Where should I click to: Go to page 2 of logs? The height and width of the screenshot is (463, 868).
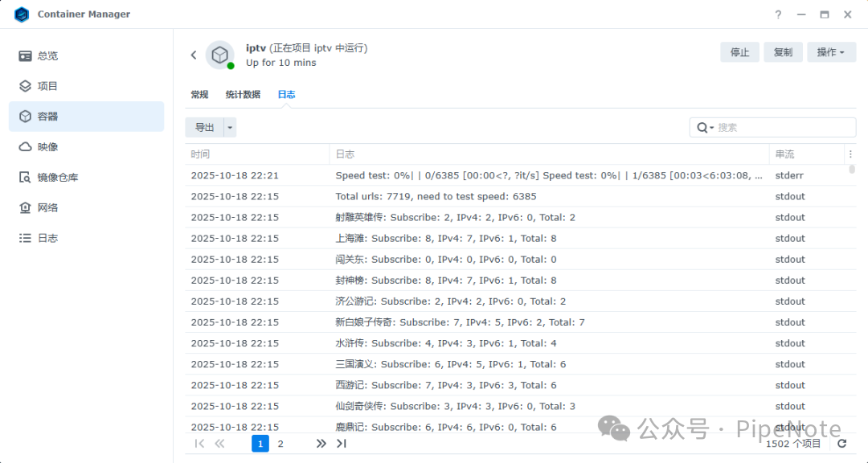pyautogui.click(x=280, y=444)
